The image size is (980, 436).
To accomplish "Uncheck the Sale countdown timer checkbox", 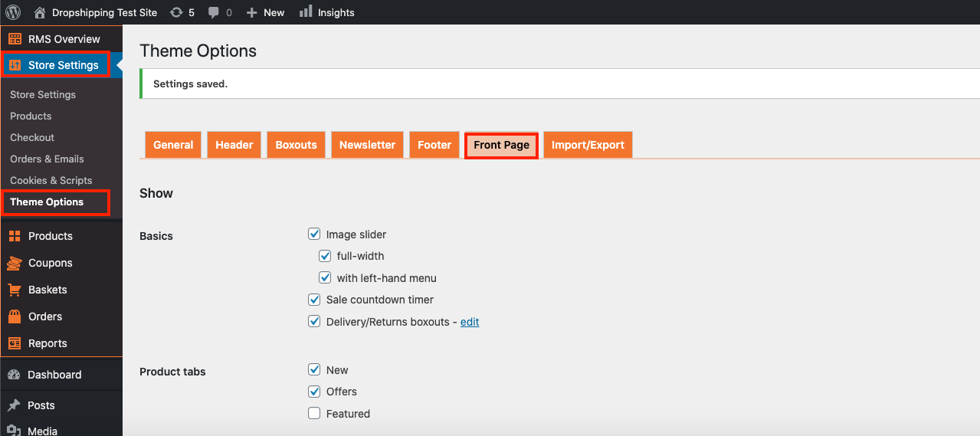I will [314, 300].
